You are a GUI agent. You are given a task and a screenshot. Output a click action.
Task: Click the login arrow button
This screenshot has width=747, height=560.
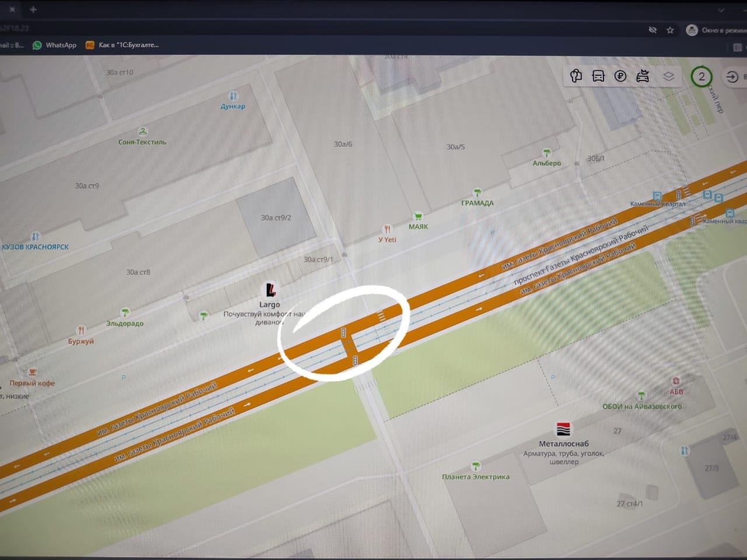pyautogui.click(x=732, y=77)
